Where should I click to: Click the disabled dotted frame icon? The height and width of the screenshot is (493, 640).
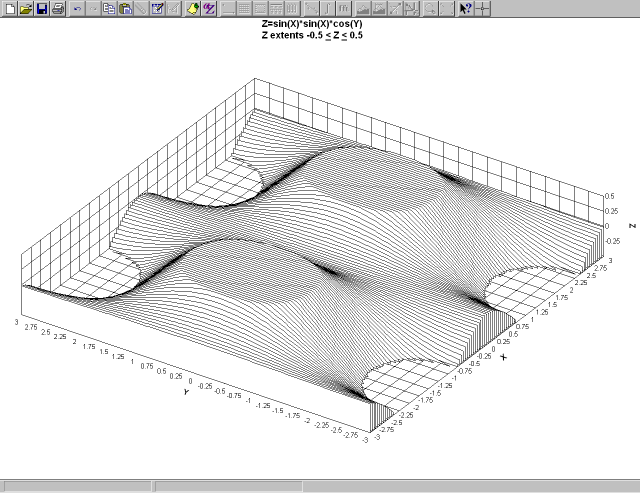point(260,9)
